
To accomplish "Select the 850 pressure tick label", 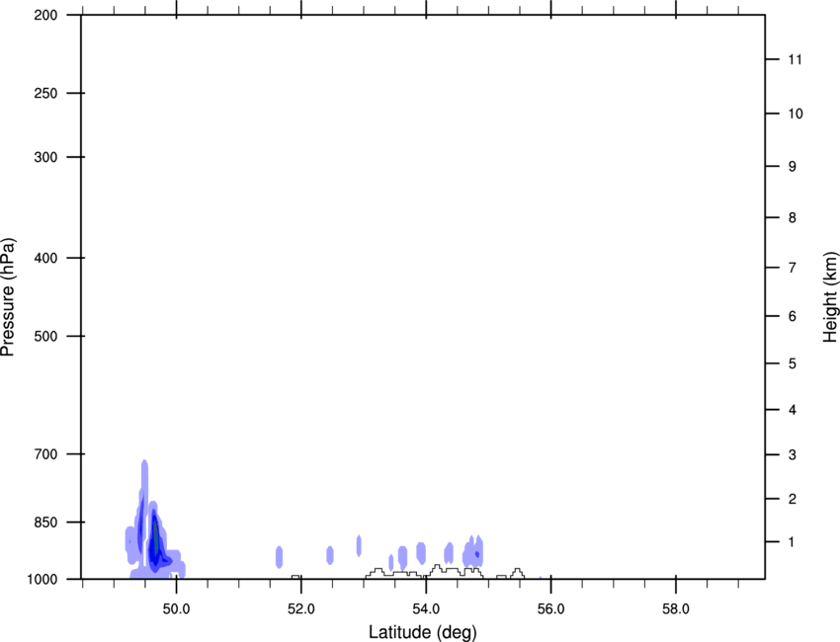I will (x=45, y=522).
